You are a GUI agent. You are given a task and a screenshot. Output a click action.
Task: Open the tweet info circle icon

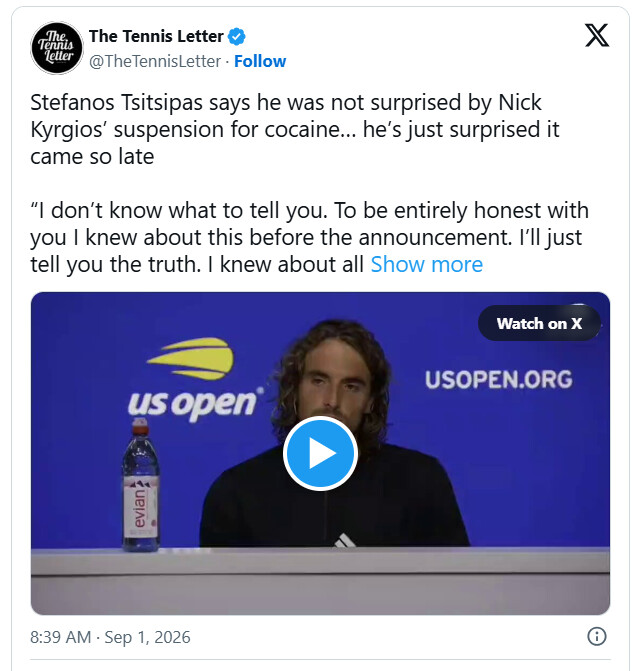click(597, 636)
